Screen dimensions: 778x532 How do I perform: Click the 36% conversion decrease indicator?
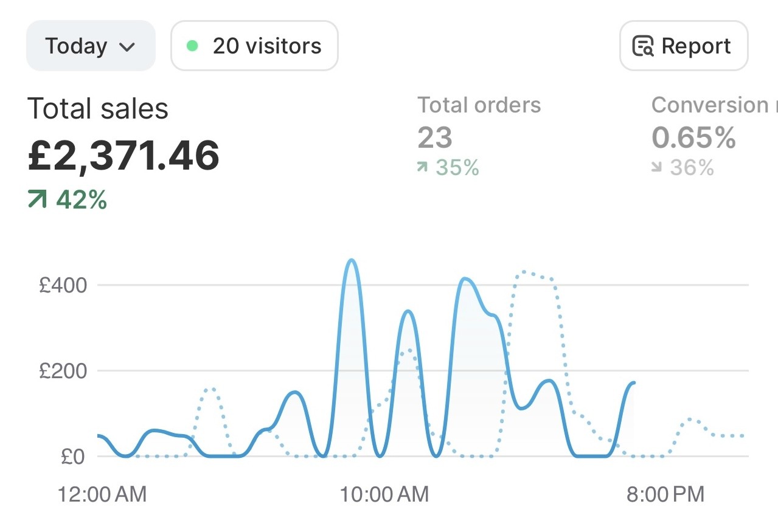[x=682, y=167]
